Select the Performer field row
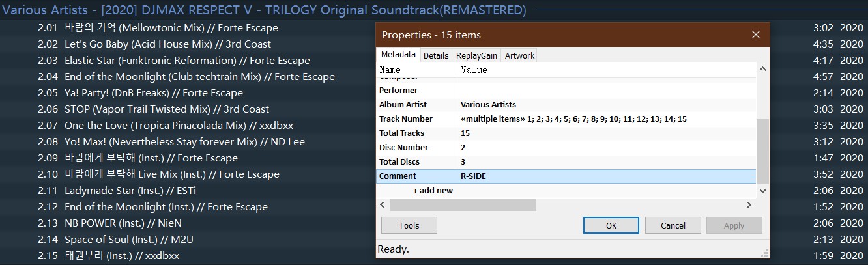 coord(566,90)
